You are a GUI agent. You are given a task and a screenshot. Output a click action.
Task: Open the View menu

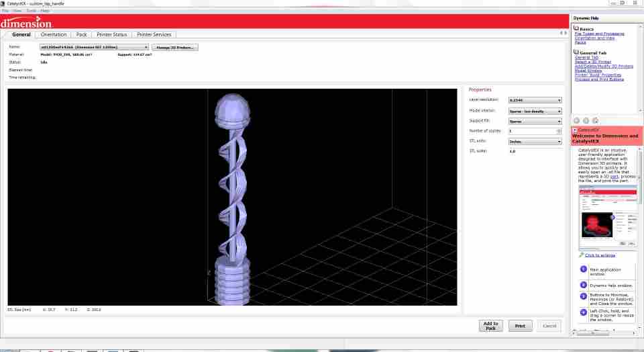pos(17,10)
